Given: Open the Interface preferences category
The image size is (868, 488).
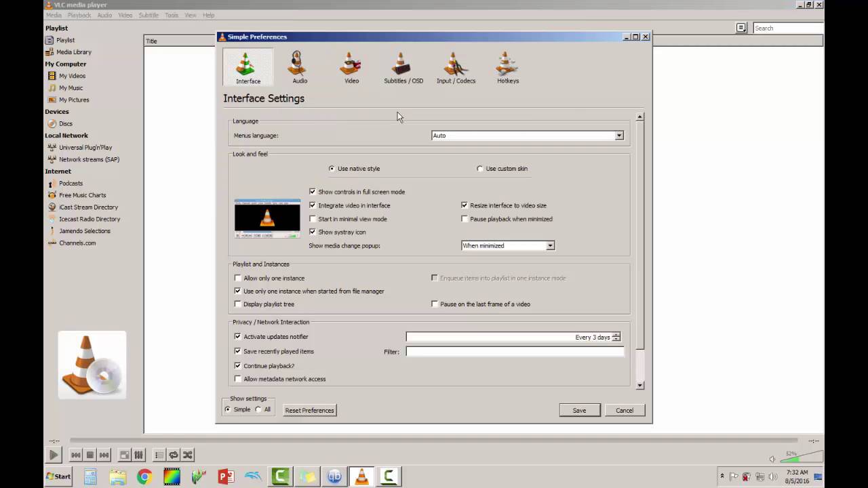Looking at the screenshot, I should pos(248,67).
